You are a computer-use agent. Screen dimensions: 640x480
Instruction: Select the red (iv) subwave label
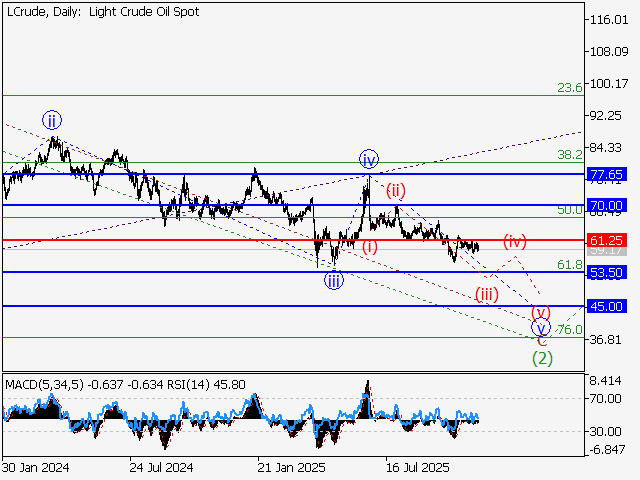pyautogui.click(x=514, y=241)
